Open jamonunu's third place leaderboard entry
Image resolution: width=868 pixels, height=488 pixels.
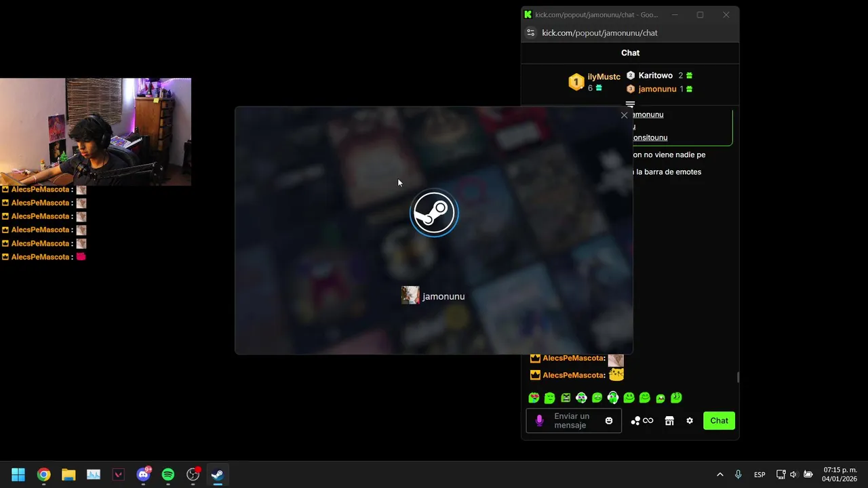(659, 89)
